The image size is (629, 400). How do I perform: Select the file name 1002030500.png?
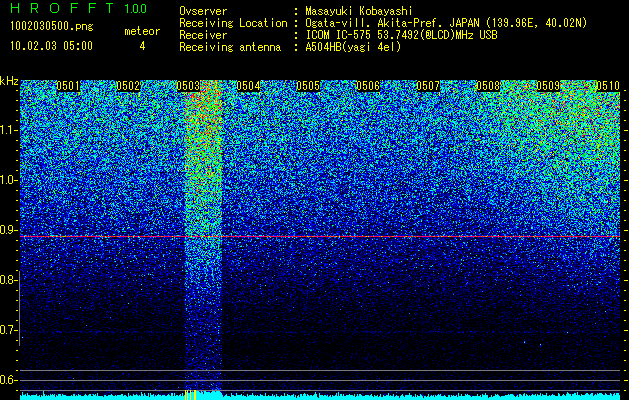click(x=52, y=27)
